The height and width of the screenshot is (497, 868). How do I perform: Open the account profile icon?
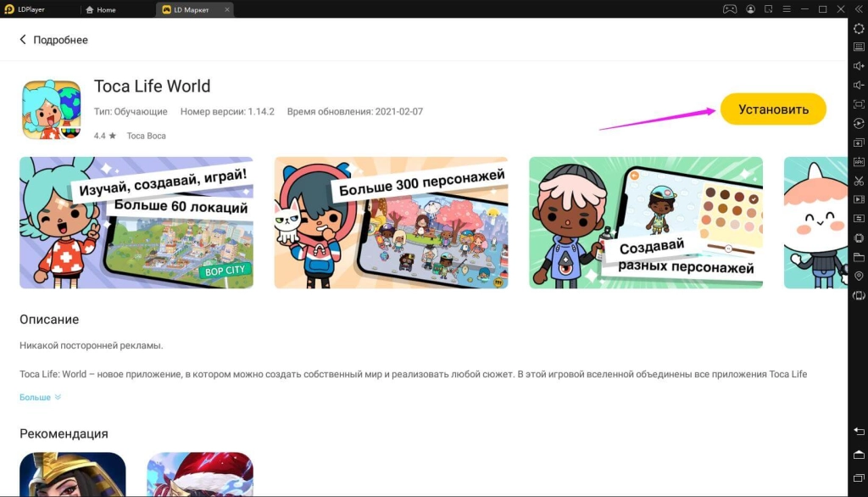[x=749, y=8]
